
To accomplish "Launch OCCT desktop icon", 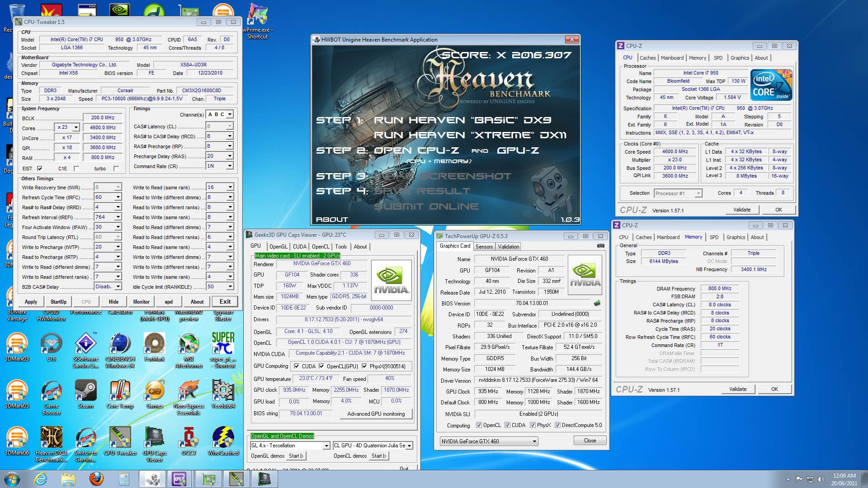I will click(189, 441).
